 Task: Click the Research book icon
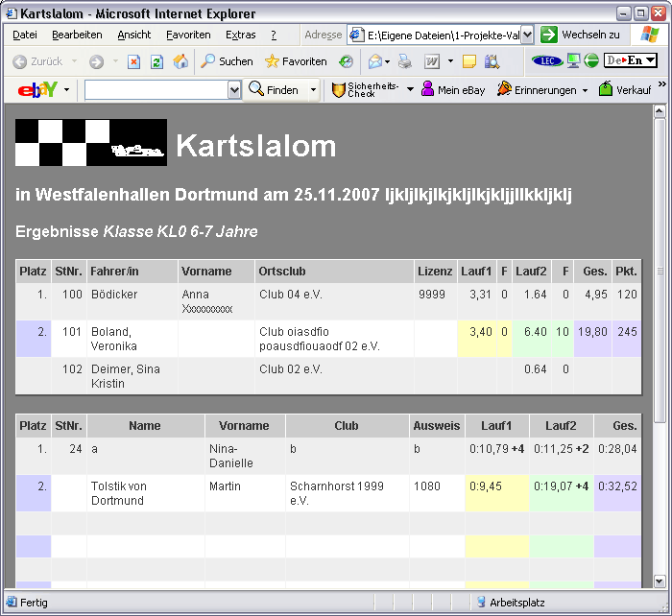492,62
